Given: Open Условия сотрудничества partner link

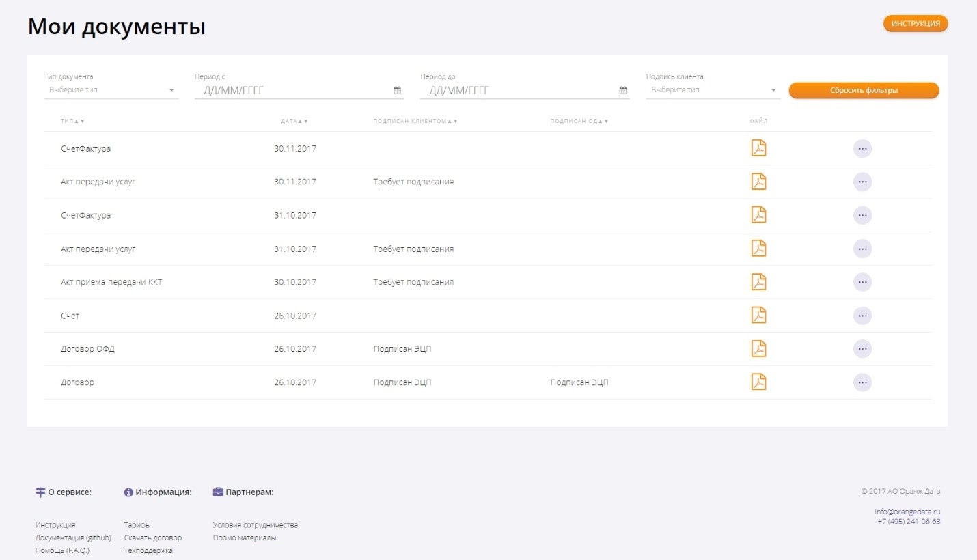Looking at the screenshot, I should click(x=255, y=525).
